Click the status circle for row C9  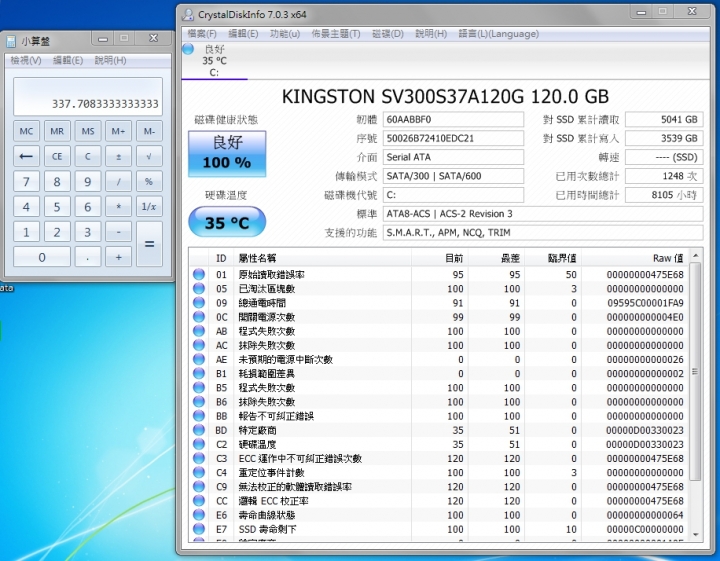[199, 487]
